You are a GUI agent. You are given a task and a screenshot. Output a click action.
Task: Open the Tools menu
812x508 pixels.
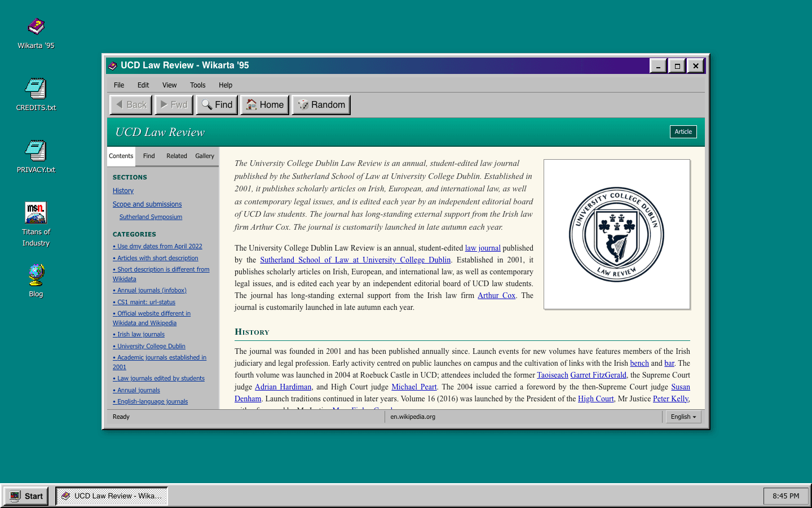(198, 85)
